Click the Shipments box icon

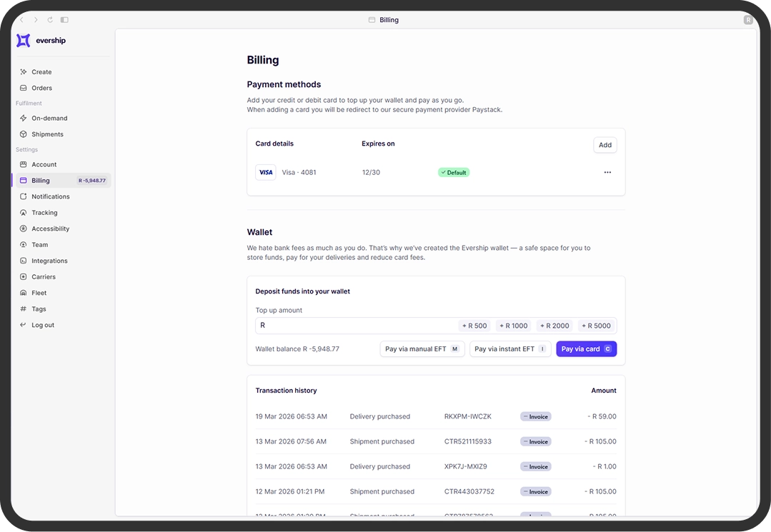coord(24,134)
